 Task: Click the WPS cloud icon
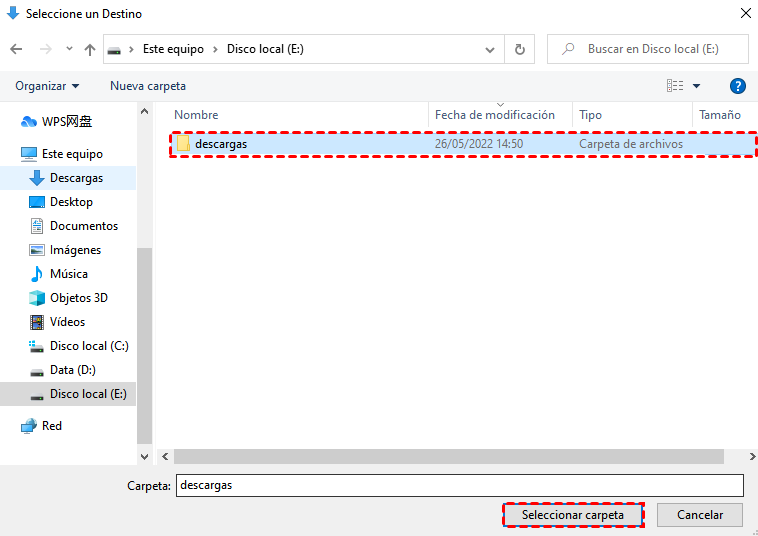(29, 122)
